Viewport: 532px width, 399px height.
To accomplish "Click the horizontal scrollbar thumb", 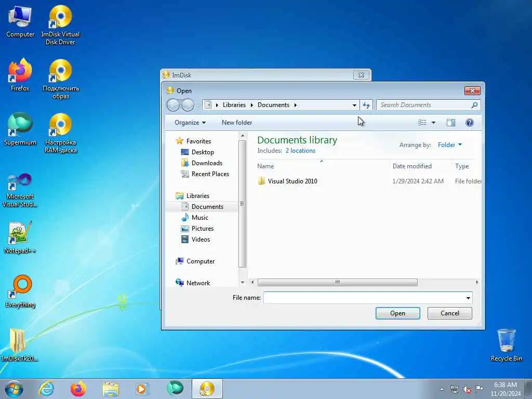I will (x=338, y=282).
